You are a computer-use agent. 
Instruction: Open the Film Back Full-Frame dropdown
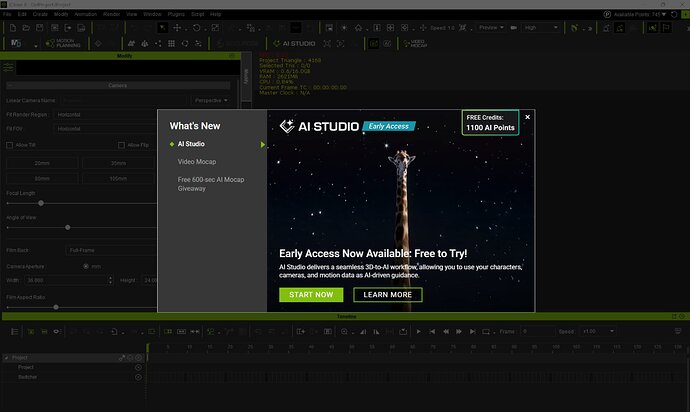(111, 250)
